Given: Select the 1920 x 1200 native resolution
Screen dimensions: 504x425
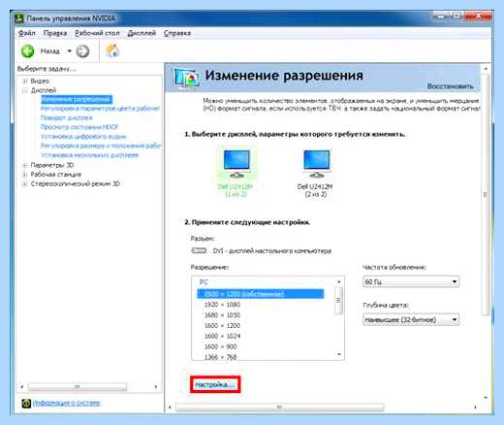Looking at the screenshot, I should pos(261,294).
